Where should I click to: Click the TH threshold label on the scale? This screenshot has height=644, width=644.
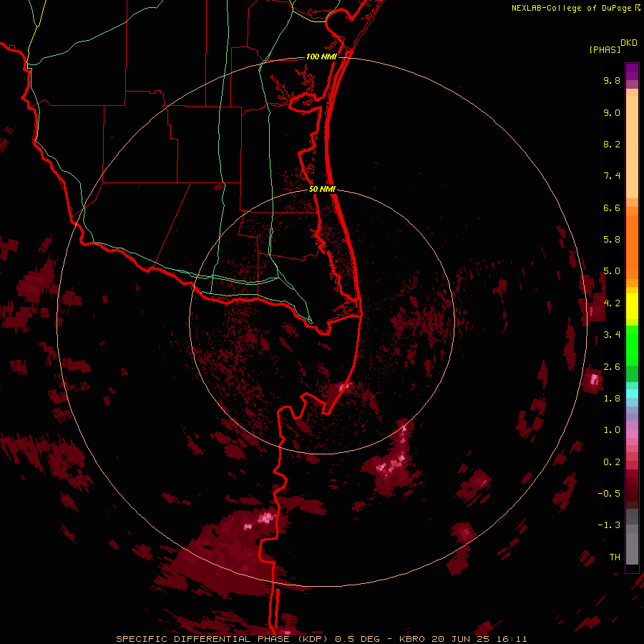tap(615, 557)
